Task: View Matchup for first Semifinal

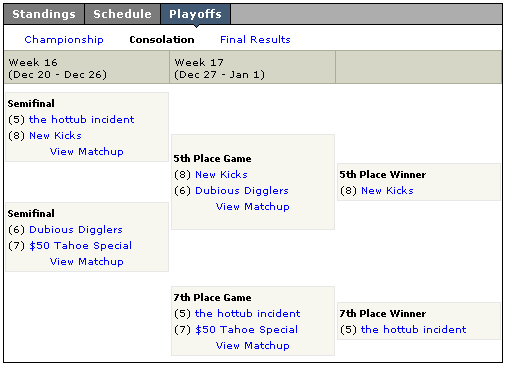Action: pyautogui.click(x=87, y=151)
